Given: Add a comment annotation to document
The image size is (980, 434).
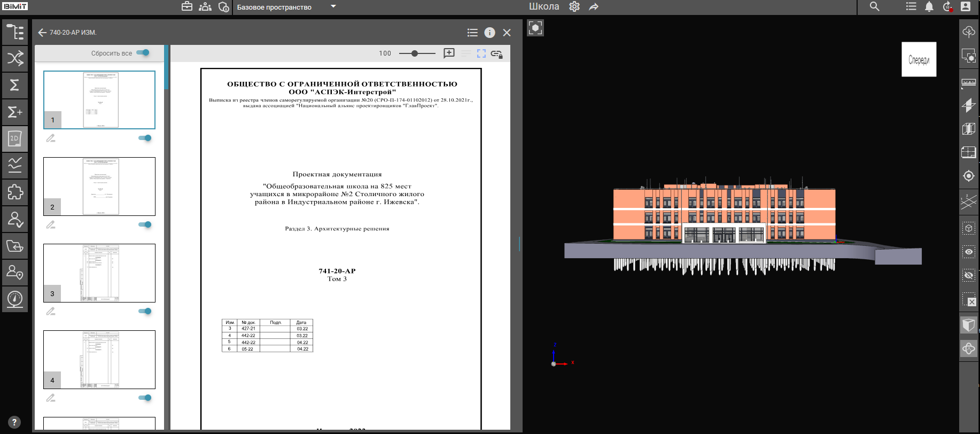Looking at the screenshot, I should (x=449, y=53).
